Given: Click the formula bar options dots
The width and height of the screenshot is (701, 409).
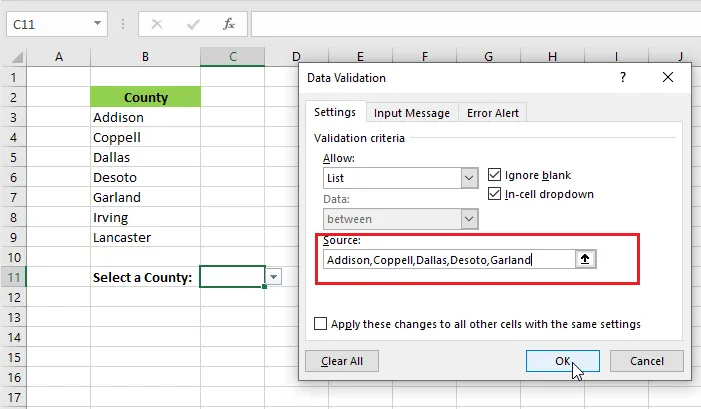Looking at the screenshot, I should (x=122, y=24).
